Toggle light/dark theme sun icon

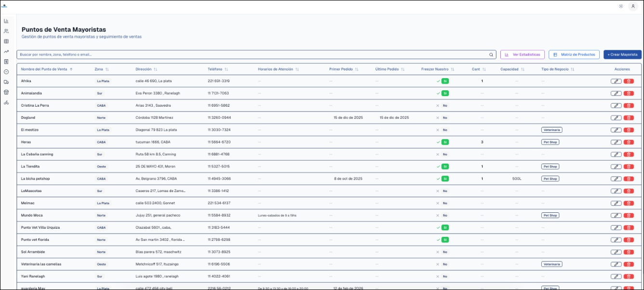[620, 6]
